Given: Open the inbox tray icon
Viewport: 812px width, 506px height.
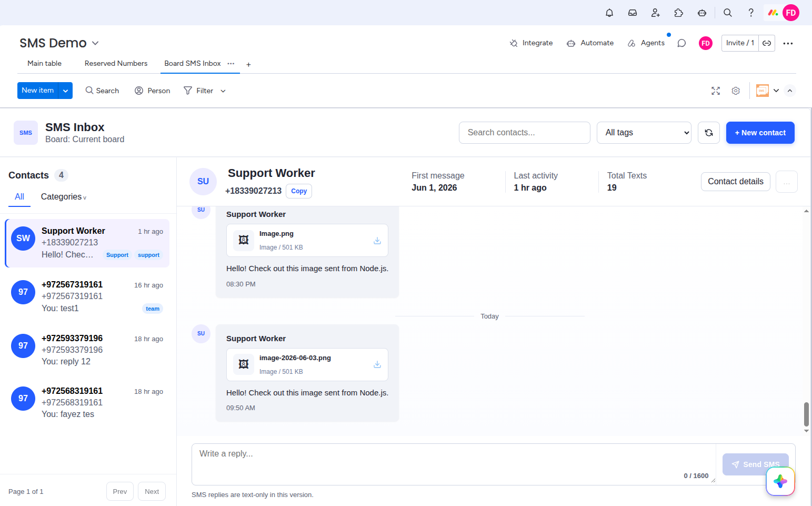Looking at the screenshot, I should click(633, 13).
